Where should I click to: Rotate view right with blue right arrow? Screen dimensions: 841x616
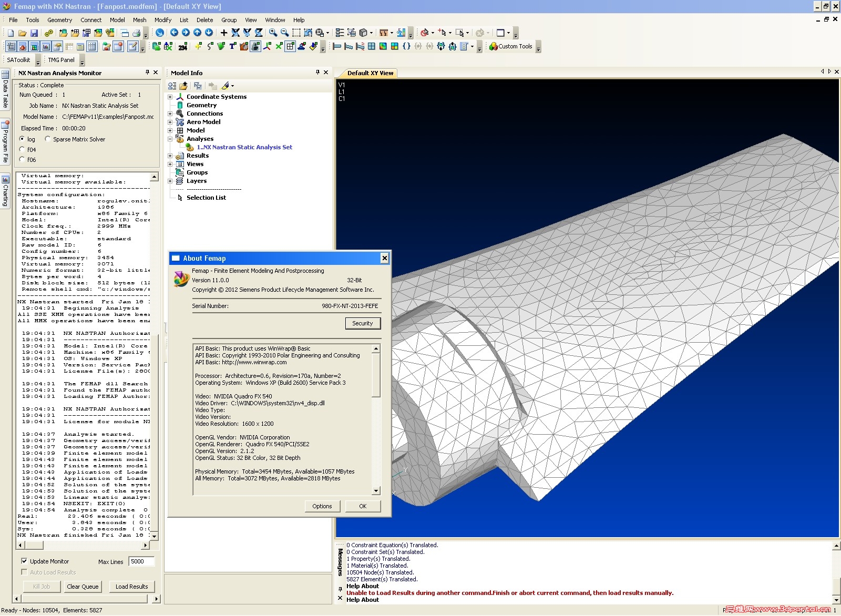tap(186, 33)
